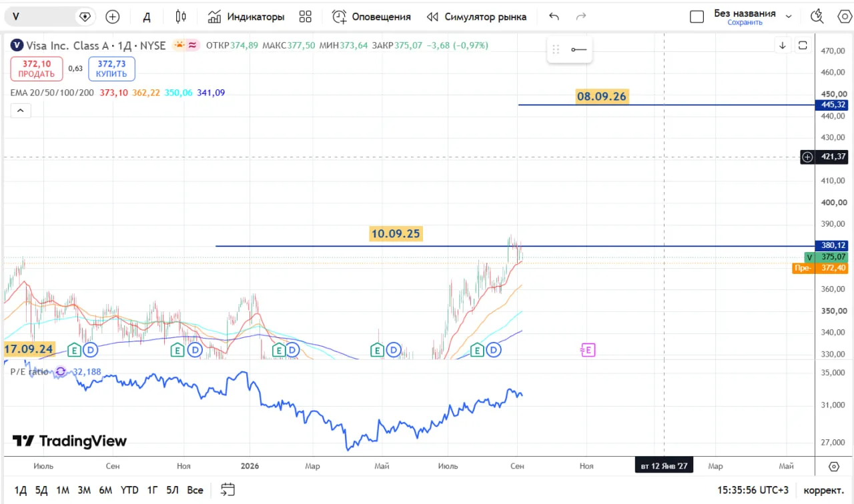Switch range to 1Г

coord(153,490)
